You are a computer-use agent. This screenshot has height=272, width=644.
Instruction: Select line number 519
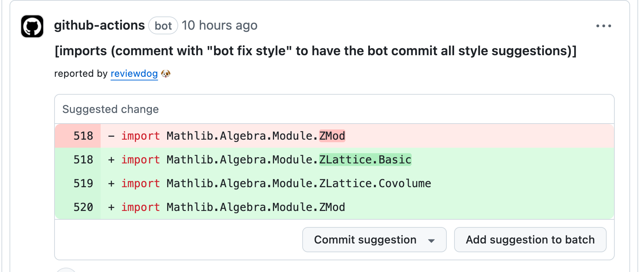tap(83, 184)
